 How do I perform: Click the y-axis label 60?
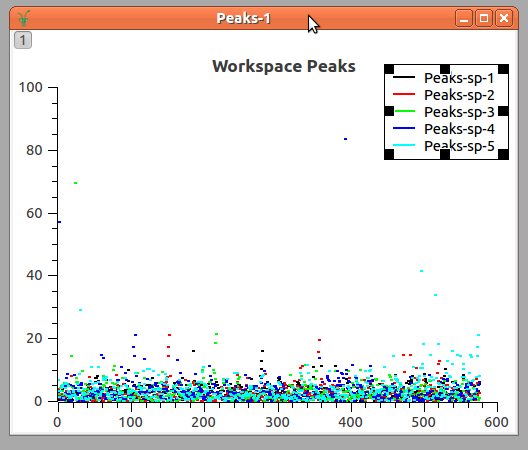pos(34,213)
